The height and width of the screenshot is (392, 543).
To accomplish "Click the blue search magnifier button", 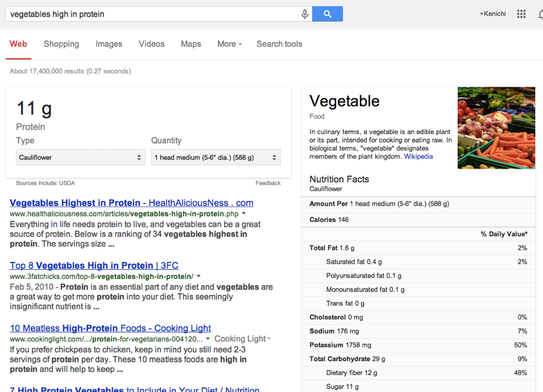I will tap(328, 14).
